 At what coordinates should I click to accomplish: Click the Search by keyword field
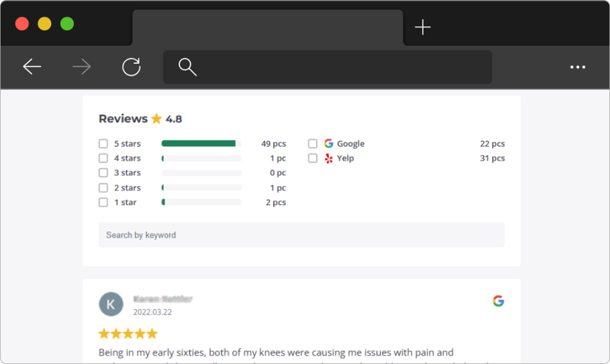click(301, 235)
